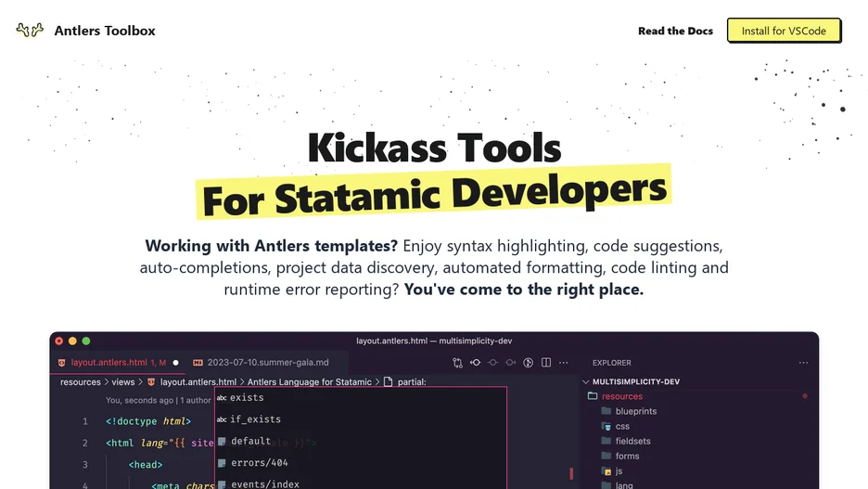
Task: Open the Read the Docs link
Action: [x=675, y=31]
